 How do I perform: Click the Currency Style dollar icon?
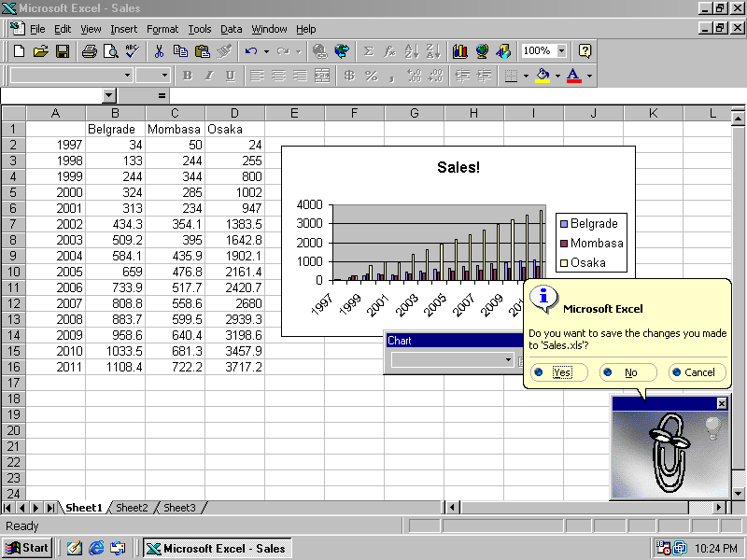[349, 76]
